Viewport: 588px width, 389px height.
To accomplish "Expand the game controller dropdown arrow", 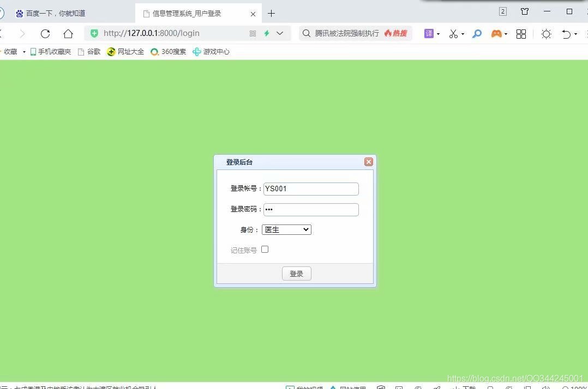I will pyautogui.click(x=506, y=34).
